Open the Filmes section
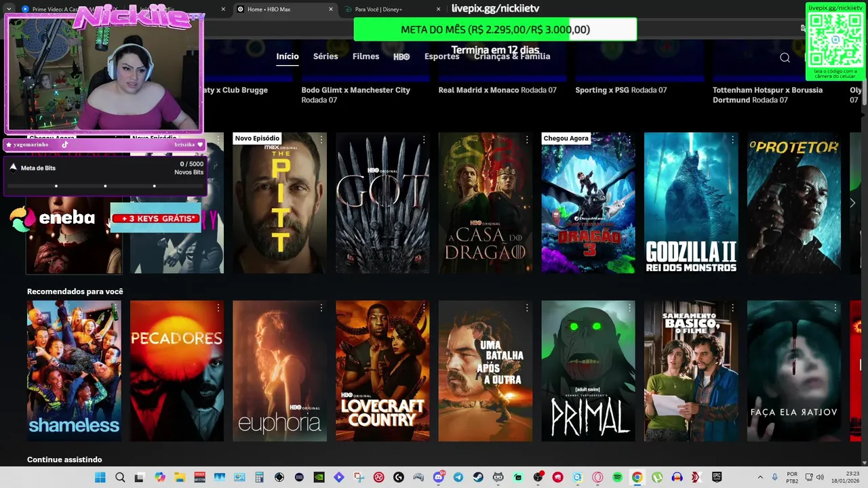Screen dimensions: 868x488 point(366,56)
